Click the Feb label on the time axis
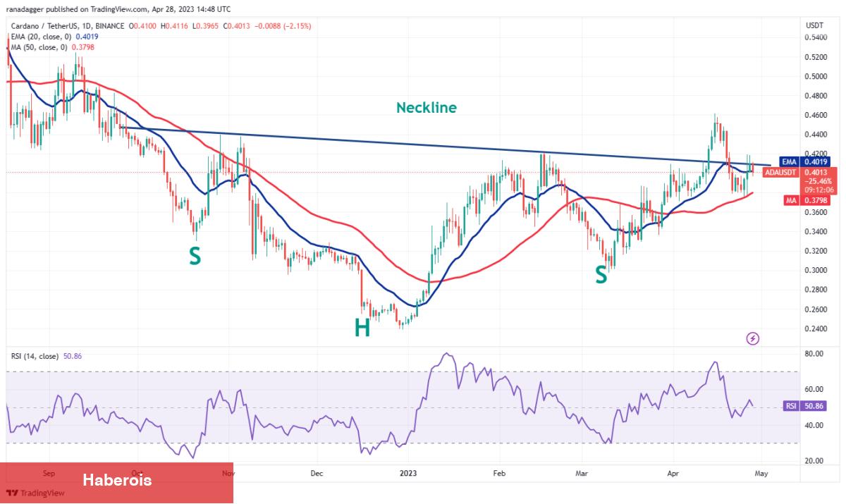The height and width of the screenshot is (504, 846). coord(499,475)
